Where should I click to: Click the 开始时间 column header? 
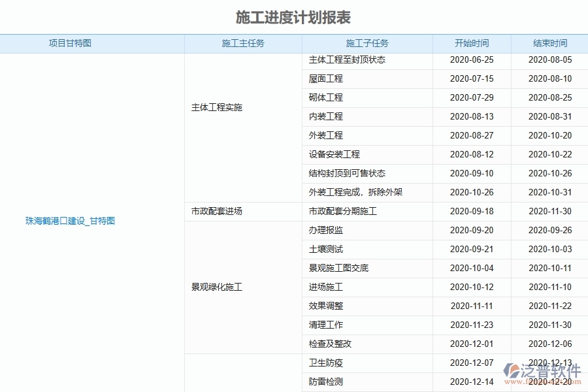coord(471,43)
